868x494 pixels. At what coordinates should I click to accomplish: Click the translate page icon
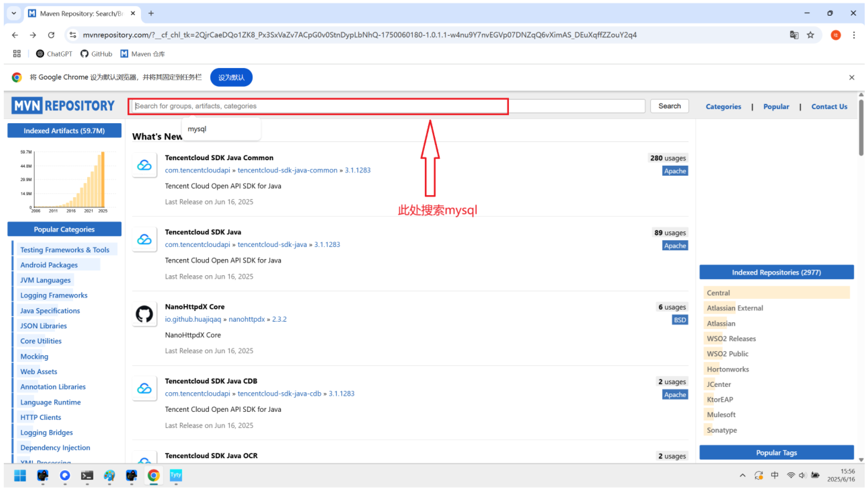click(x=794, y=35)
